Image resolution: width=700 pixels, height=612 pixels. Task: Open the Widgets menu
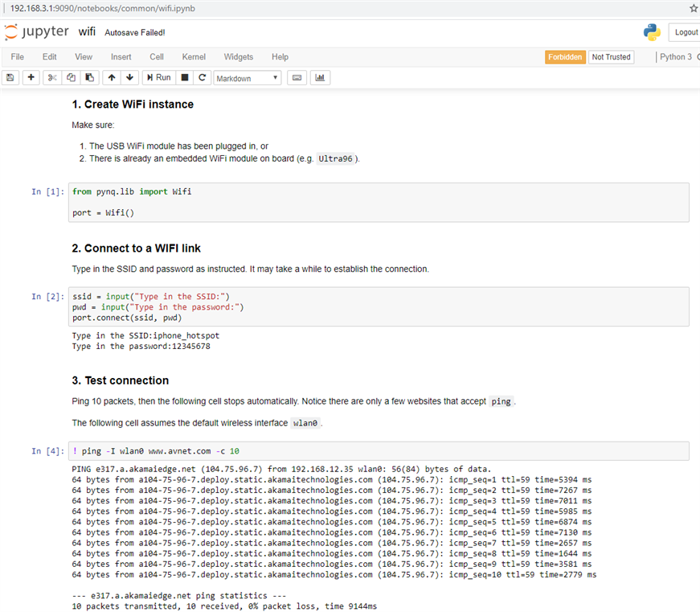coord(239,57)
